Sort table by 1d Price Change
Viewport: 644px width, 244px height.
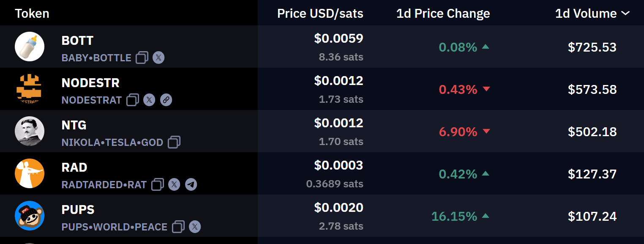[443, 14]
